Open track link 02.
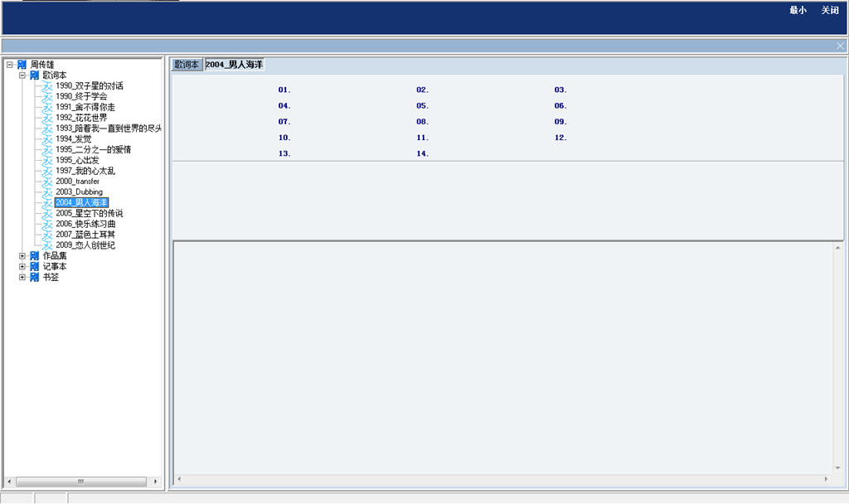This screenshot has width=849, height=504. pyautogui.click(x=422, y=90)
